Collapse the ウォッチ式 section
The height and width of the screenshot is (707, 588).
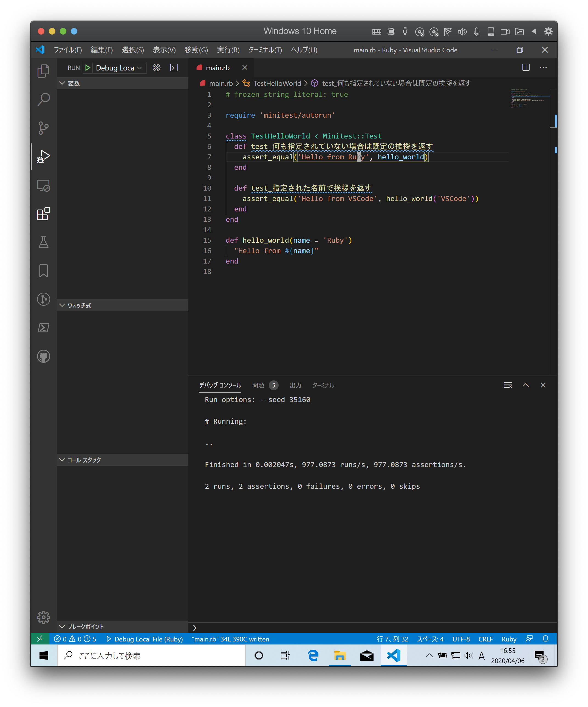tap(79, 305)
